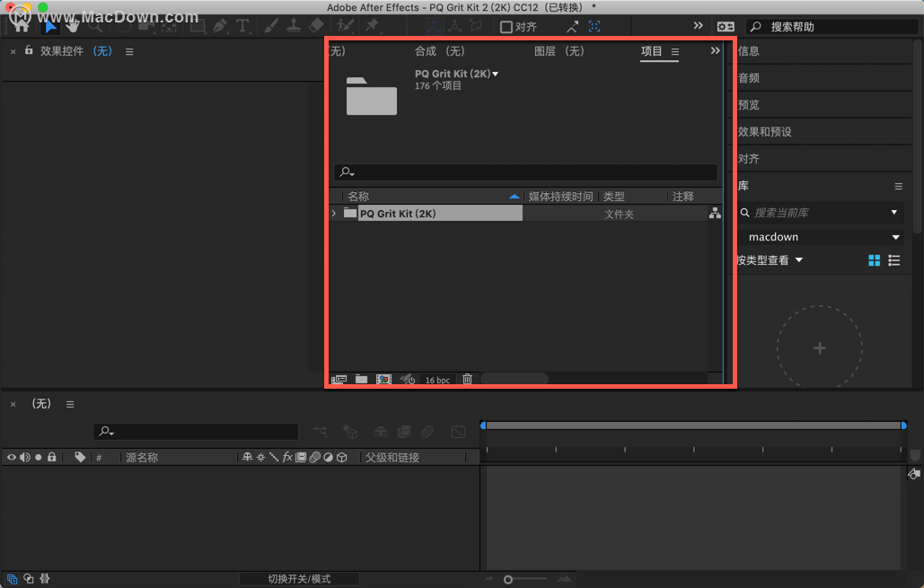Image resolution: width=924 pixels, height=588 pixels.
Task: Click the blue snap collapsed compositions icon
Action: pyautogui.click(x=594, y=27)
